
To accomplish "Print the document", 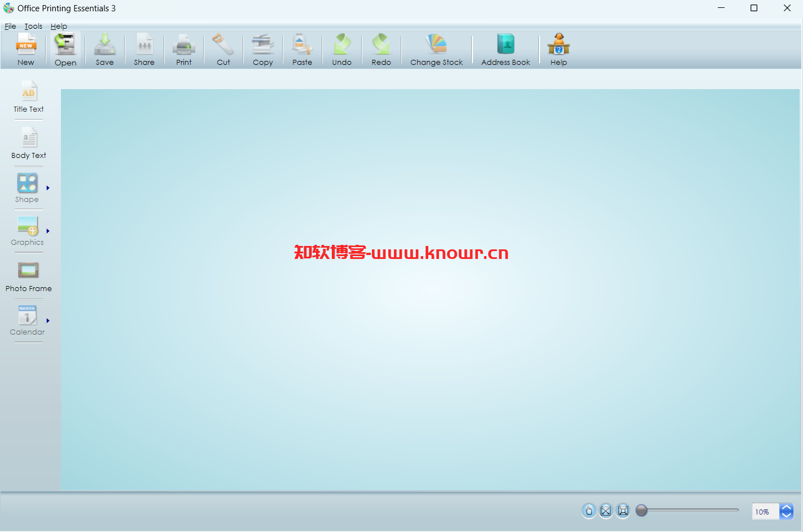I will click(184, 50).
